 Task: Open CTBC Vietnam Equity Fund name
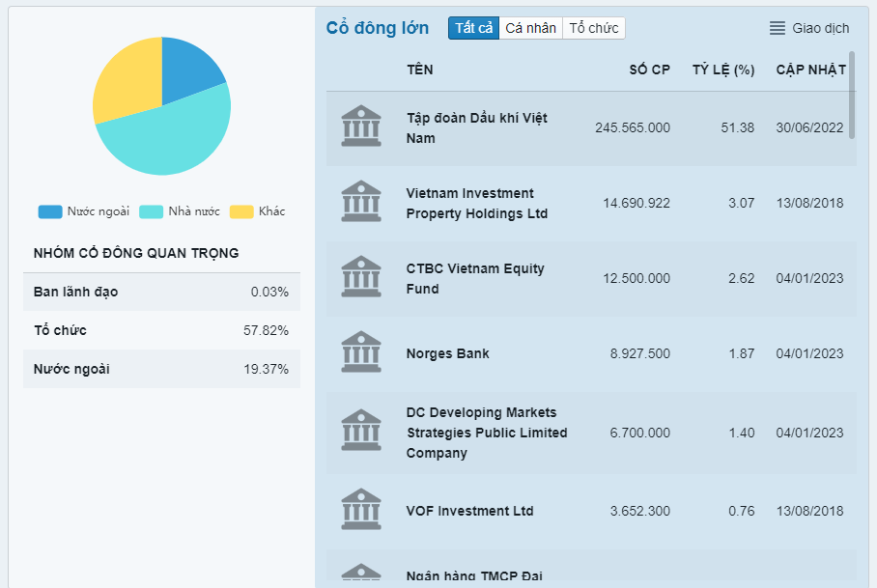point(475,278)
